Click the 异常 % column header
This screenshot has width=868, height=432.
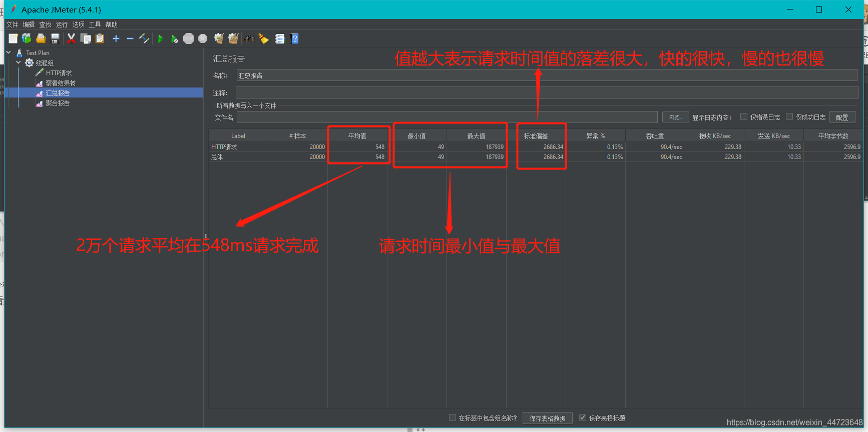[x=596, y=136]
